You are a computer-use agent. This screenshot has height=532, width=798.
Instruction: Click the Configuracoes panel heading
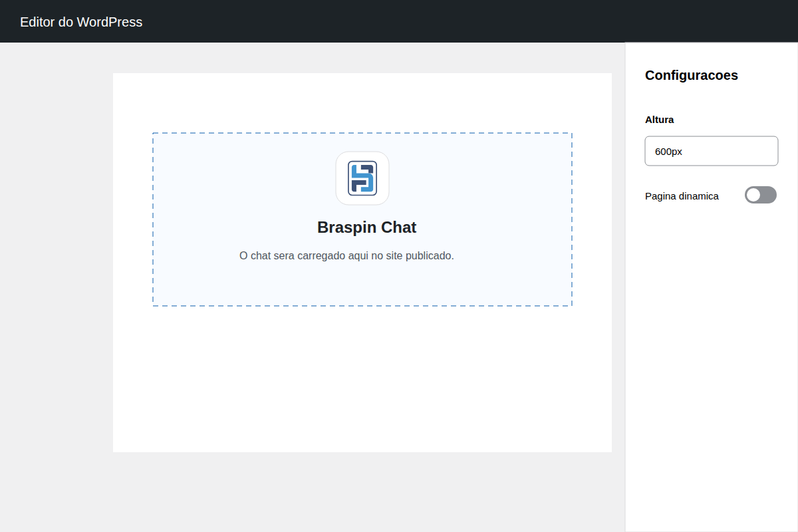coord(692,75)
